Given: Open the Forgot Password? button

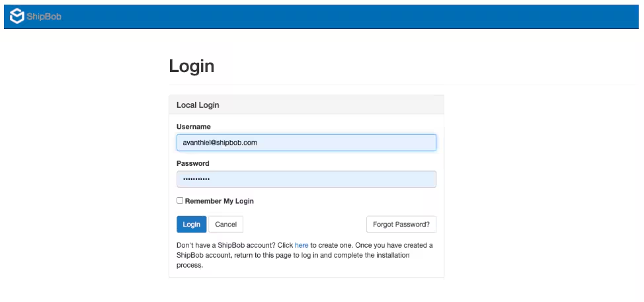Looking at the screenshot, I should tap(401, 225).
